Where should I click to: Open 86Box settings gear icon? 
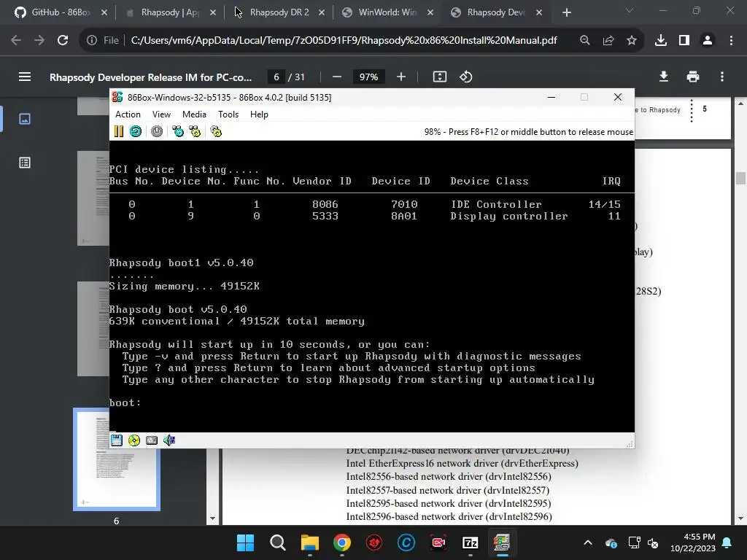[x=216, y=131]
